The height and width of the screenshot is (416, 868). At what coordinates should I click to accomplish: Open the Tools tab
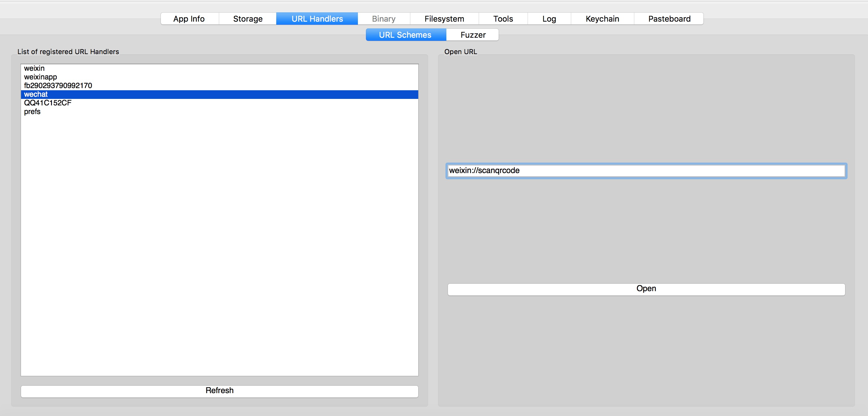tap(503, 19)
